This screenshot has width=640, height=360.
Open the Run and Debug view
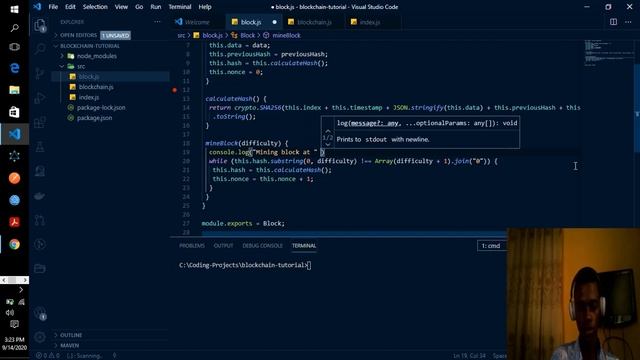click(x=40, y=98)
